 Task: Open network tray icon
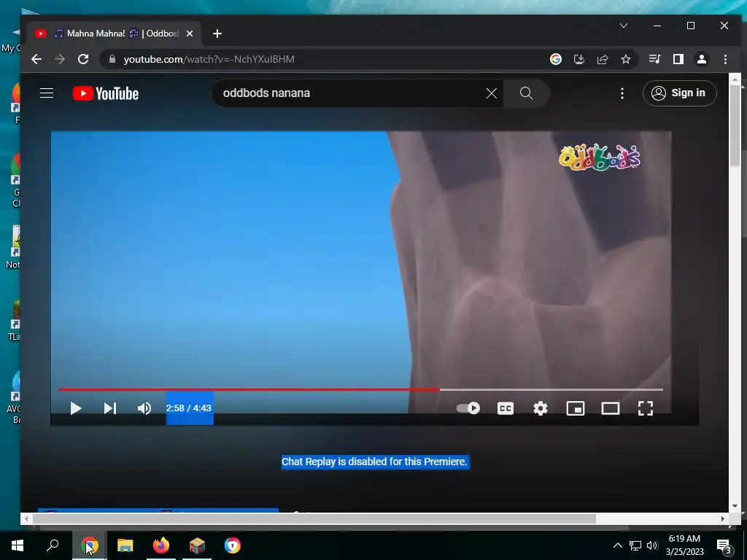[635, 545]
